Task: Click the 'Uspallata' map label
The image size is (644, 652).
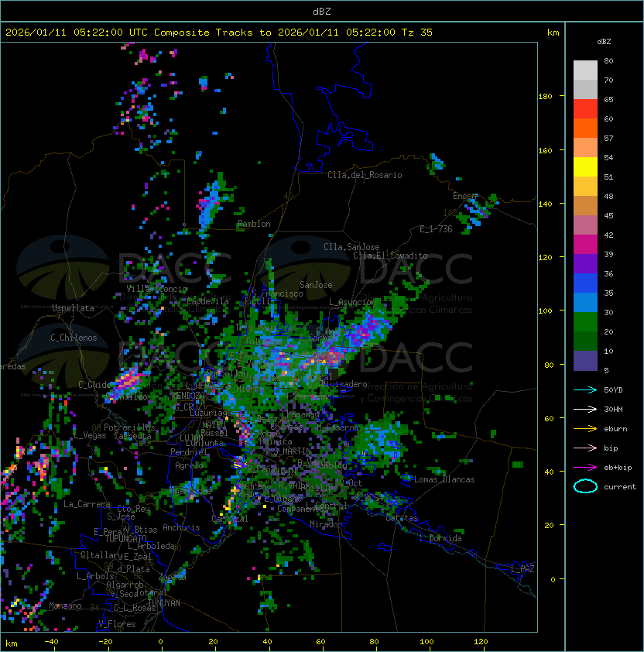Action: 73,308
